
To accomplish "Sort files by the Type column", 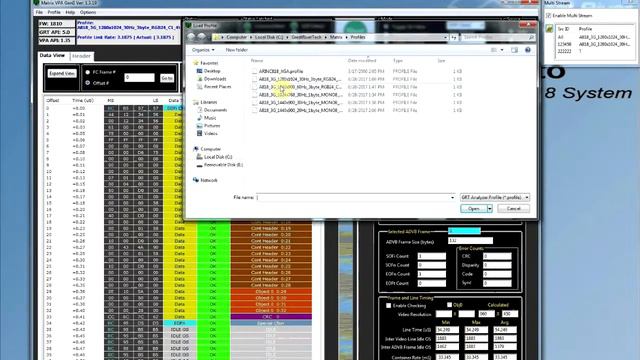I will pyautogui.click(x=398, y=60).
